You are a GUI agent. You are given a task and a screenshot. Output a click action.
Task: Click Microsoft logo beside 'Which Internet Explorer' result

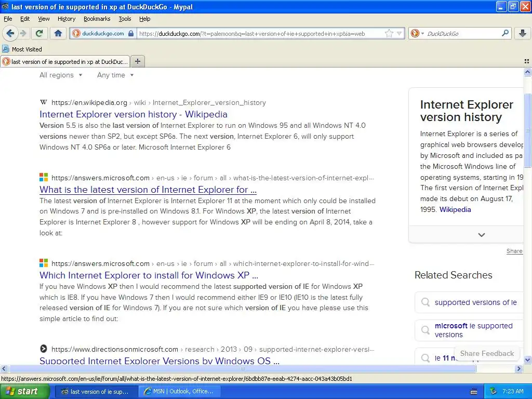click(x=44, y=263)
